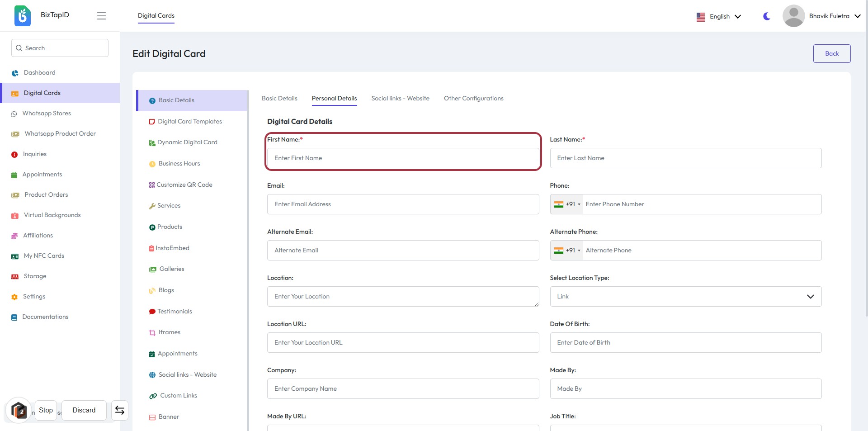
Task: Open the Dashboard icon in sidebar
Action: point(15,73)
